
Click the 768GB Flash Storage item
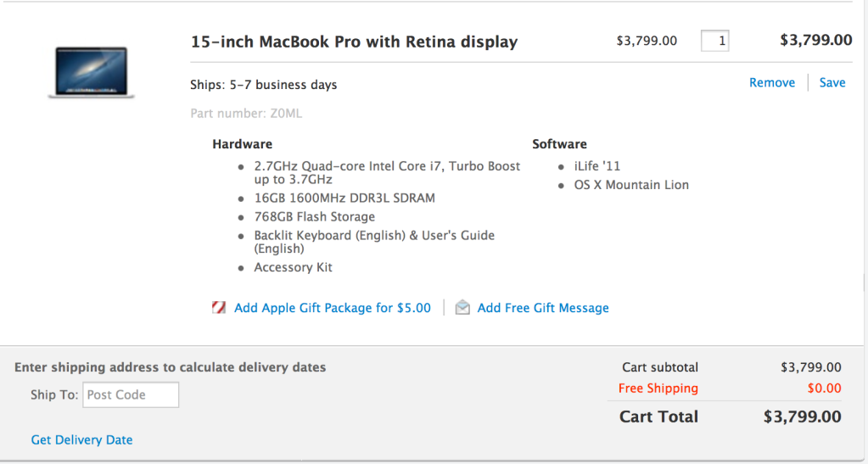point(315,216)
